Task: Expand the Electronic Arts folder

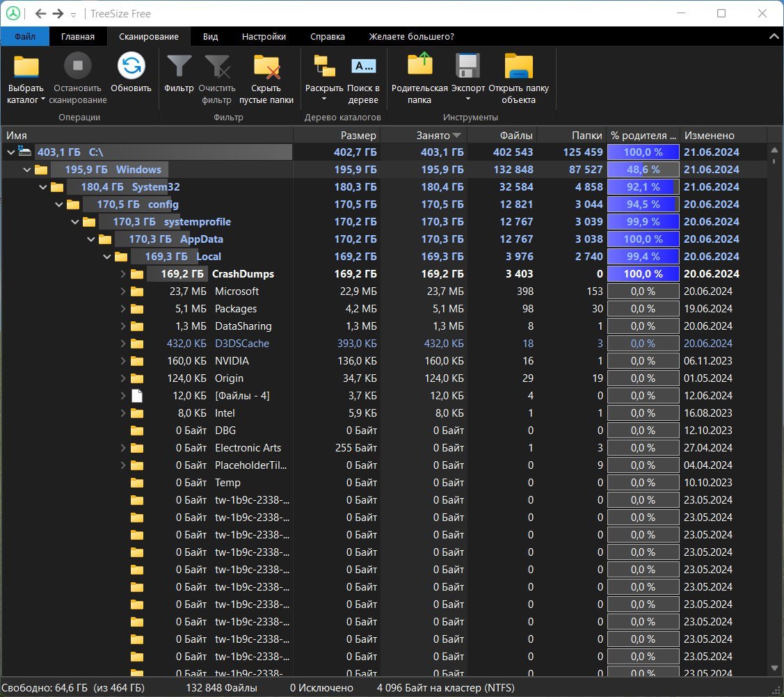Action: 123,448
